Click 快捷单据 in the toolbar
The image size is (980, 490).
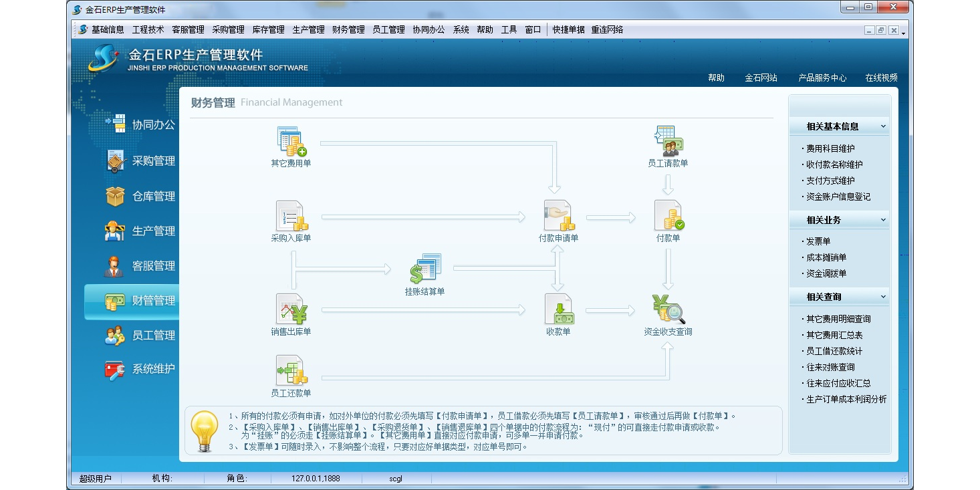[568, 30]
